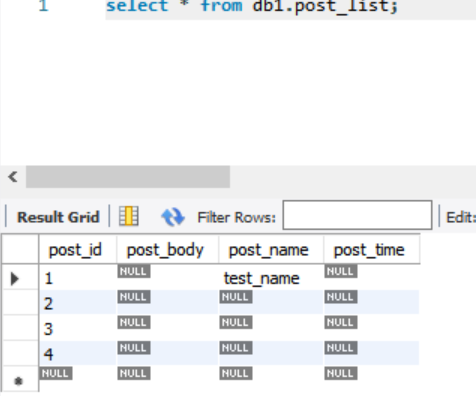Click the NULL post_time cell in row 4
The image size is (476, 396).
(x=372, y=353)
